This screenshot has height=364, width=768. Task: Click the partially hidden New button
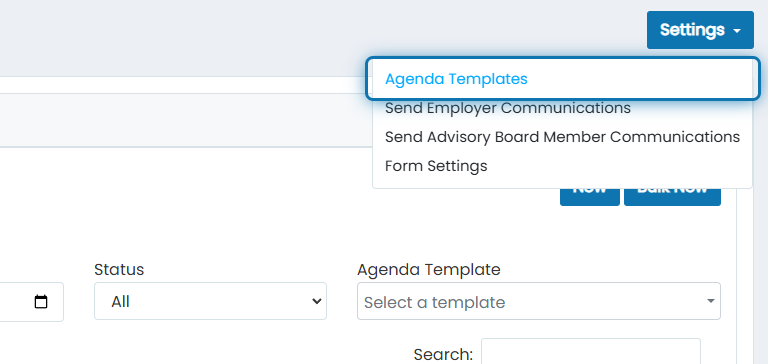(590, 196)
